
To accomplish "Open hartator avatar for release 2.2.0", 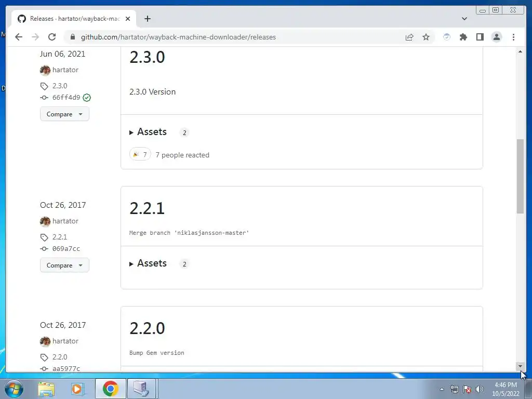I will (45, 342).
